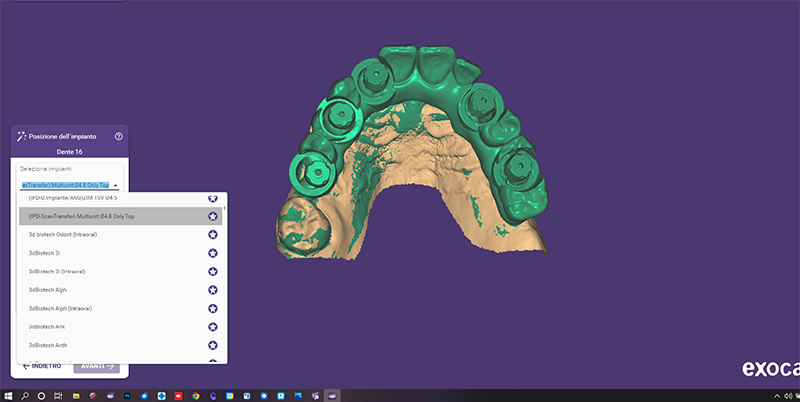Click the help icon in Posizione dell'impianto panel
The width and height of the screenshot is (800, 402).
[119, 136]
